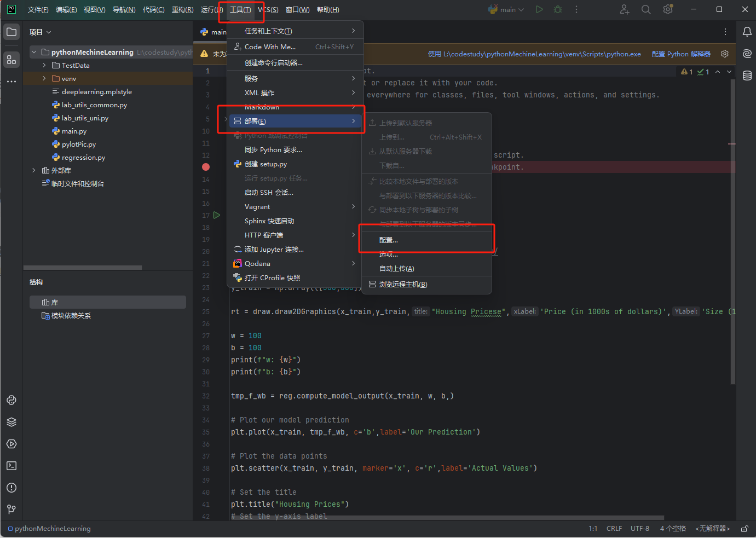The width and height of the screenshot is (756, 538).
Task: Click the 配置 Python 解释器 link
Action: pyautogui.click(x=680, y=54)
